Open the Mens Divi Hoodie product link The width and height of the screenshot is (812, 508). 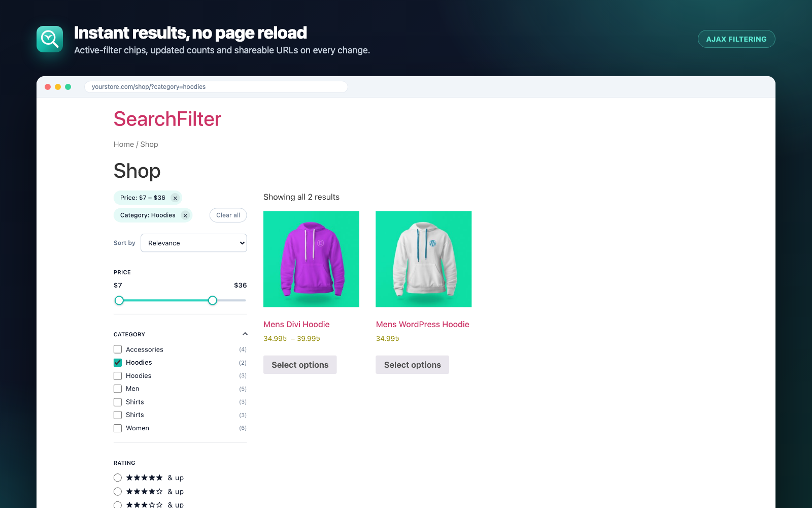[x=296, y=324]
